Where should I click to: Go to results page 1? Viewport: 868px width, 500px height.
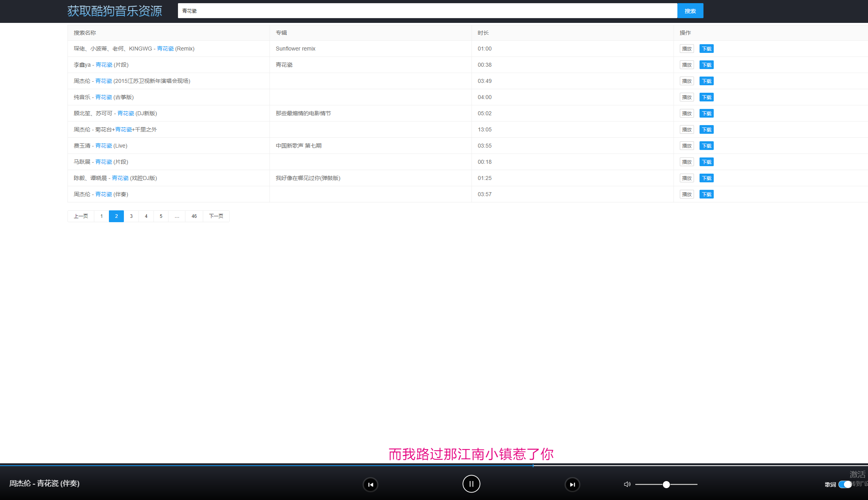click(x=101, y=216)
